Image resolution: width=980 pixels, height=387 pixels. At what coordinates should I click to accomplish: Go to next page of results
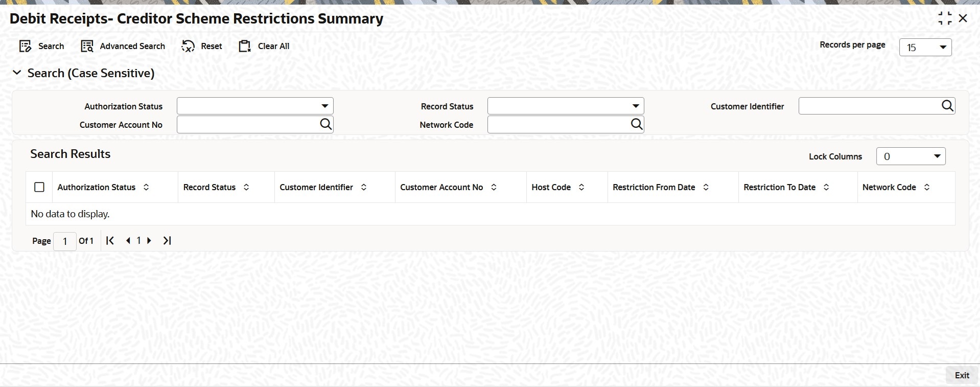(149, 240)
